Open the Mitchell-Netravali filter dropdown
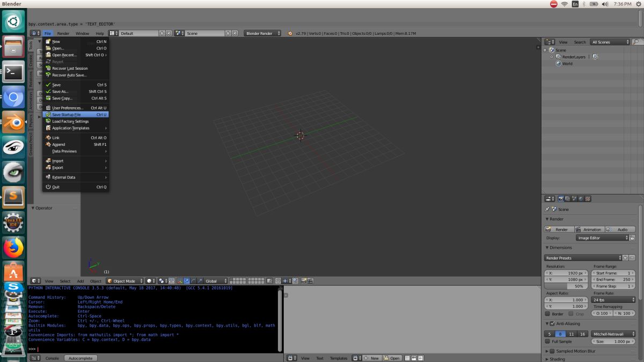Image resolution: width=644 pixels, height=362 pixels. [x=613, y=334]
